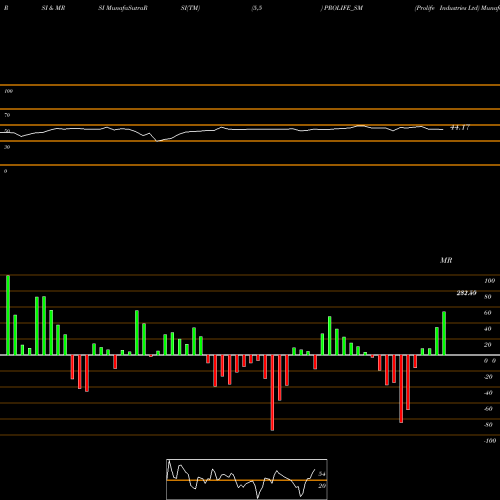Click the MR axis label 40

pyautogui.click(x=488, y=329)
